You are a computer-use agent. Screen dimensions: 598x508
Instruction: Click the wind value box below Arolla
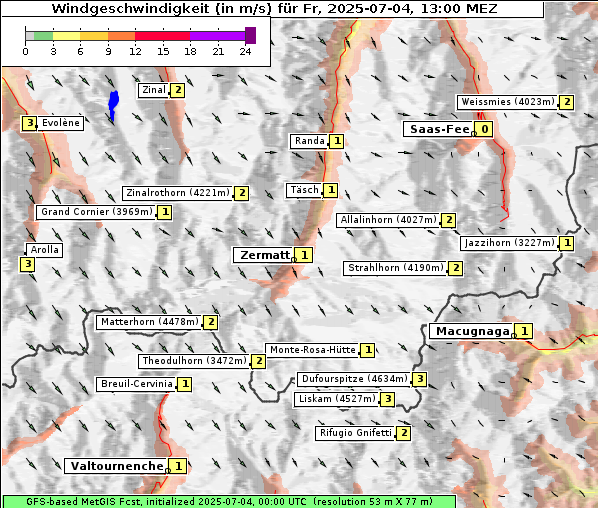tap(27, 264)
